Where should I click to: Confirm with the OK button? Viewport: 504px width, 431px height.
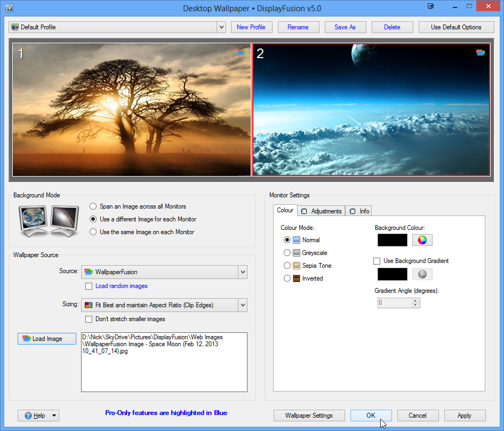click(x=371, y=416)
